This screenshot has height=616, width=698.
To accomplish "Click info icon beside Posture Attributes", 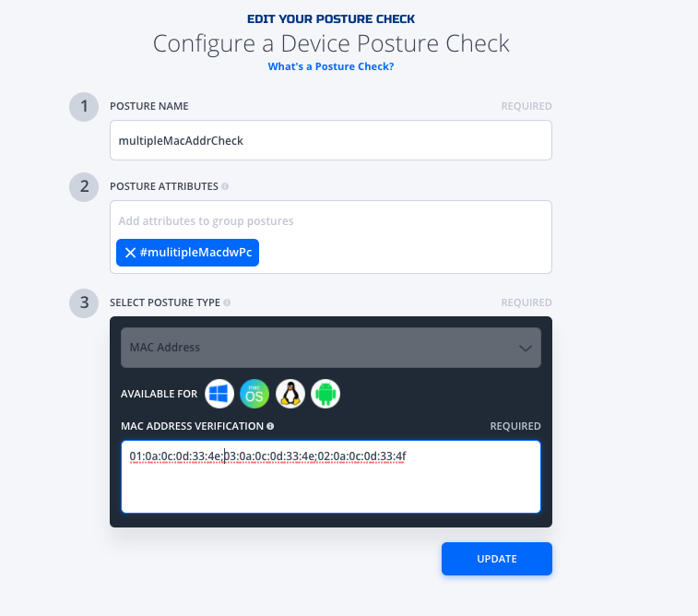I will (225, 186).
